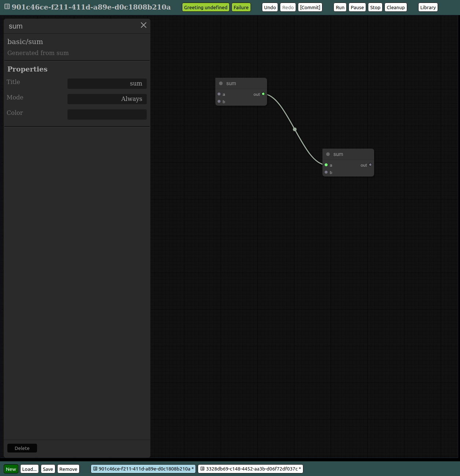
Task: Delete the selected sum node
Action: coord(22,448)
